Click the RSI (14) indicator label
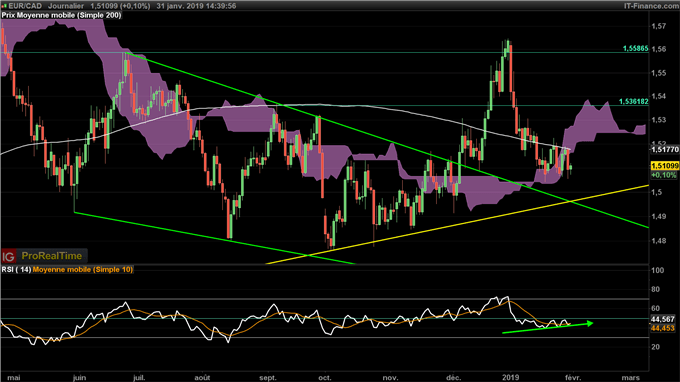This screenshot has width=680, height=382. tap(16, 270)
